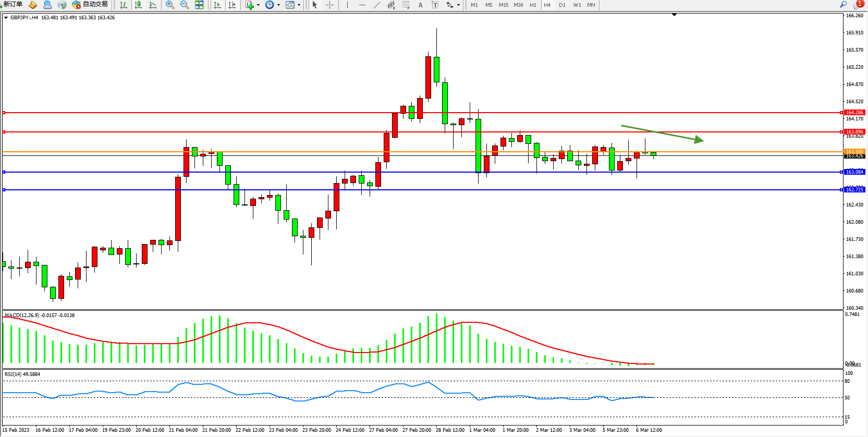Select the crosshair cursor tool
The width and height of the screenshot is (868, 437).
[329, 5]
